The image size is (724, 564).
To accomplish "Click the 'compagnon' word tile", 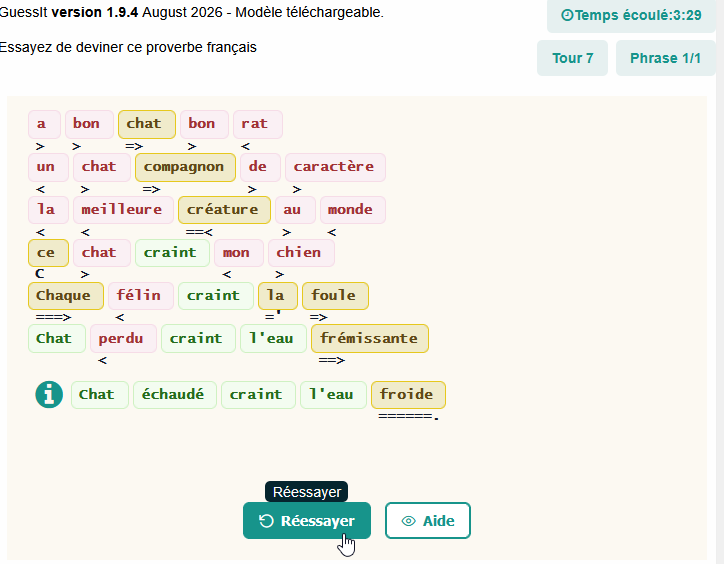I will pos(185,167).
